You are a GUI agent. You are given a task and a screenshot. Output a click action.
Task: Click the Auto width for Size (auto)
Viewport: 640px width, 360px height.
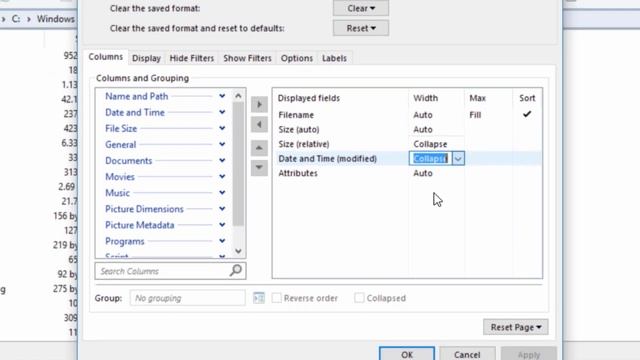pyautogui.click(x=423, y=129)
